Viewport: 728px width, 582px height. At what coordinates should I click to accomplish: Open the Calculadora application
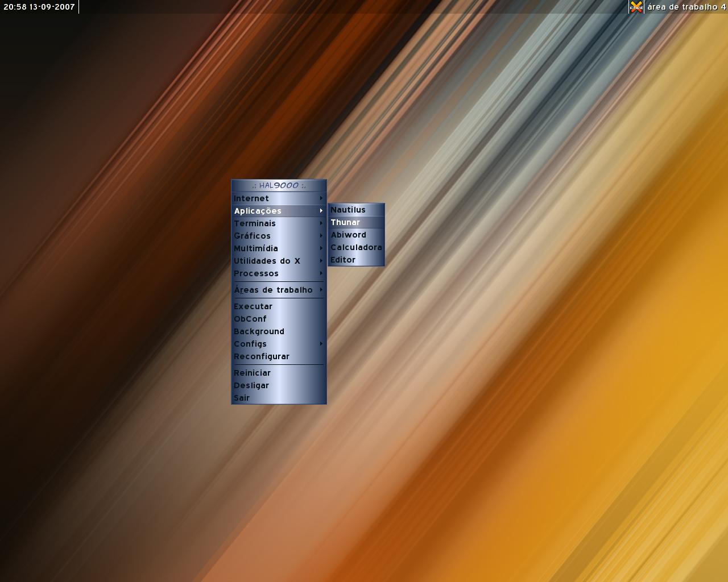pos(356,247)
